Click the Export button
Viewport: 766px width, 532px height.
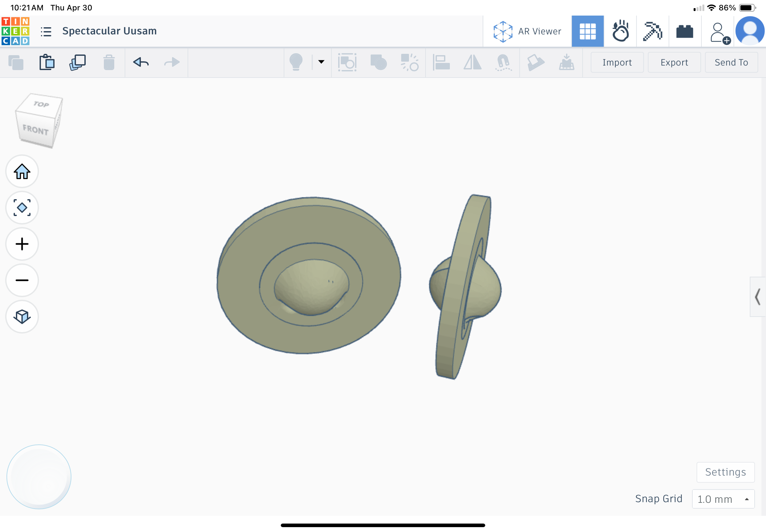[x=674, y=62]
